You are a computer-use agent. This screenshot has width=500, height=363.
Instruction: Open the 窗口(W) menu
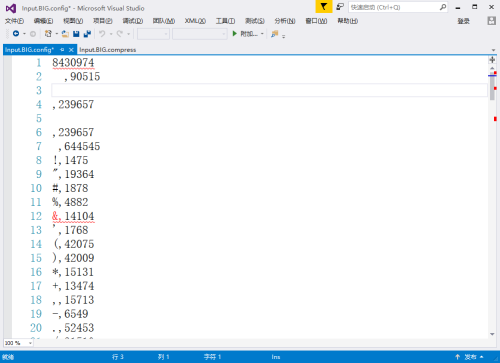(316, 21)
